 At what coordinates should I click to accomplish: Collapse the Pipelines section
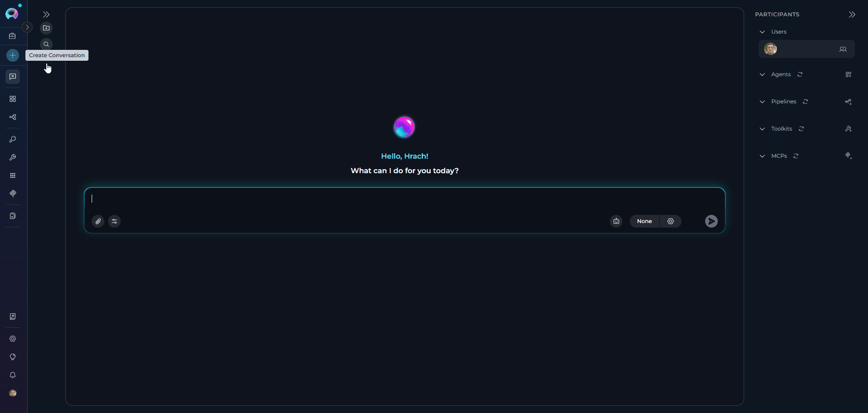[762, 102]
